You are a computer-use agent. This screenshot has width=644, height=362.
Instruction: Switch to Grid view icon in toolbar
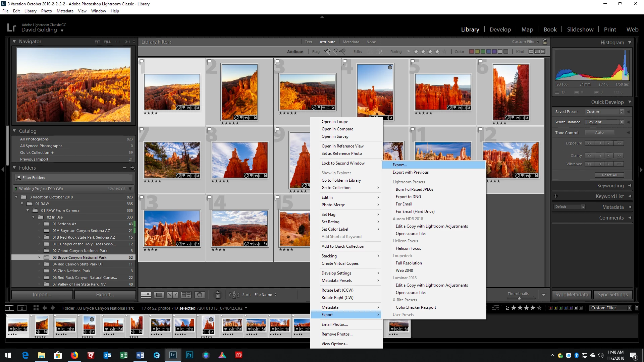tap(146, 295)
